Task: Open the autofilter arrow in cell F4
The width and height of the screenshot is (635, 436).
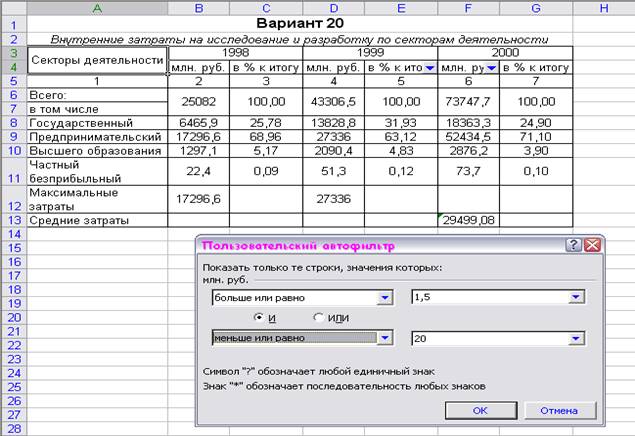Action: (491, 68)
